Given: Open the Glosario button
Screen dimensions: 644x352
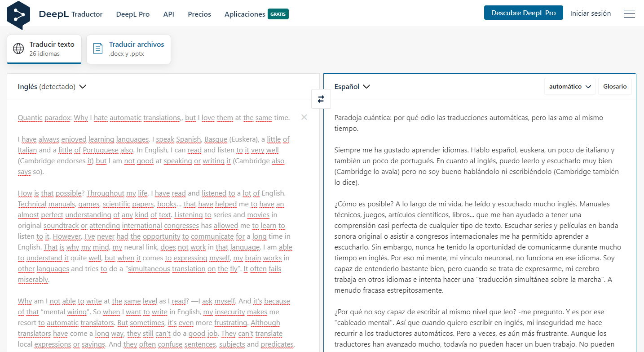Looking at the screenshot, I should 615,86.
